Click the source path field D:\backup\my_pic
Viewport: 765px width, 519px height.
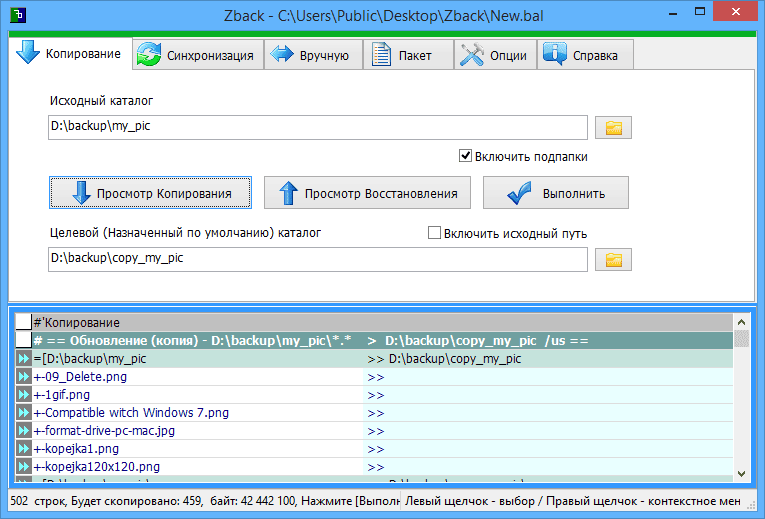point(318,127)
